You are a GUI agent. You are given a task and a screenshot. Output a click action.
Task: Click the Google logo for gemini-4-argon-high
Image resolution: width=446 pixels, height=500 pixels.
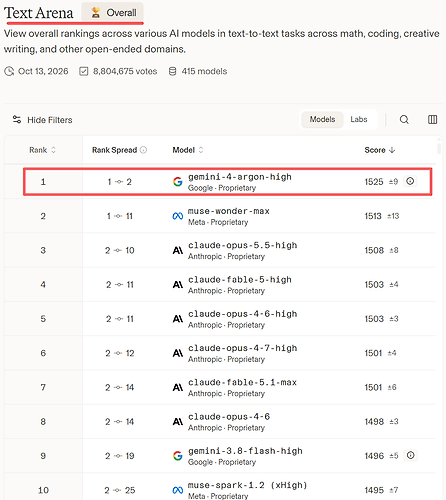[178, 182]
